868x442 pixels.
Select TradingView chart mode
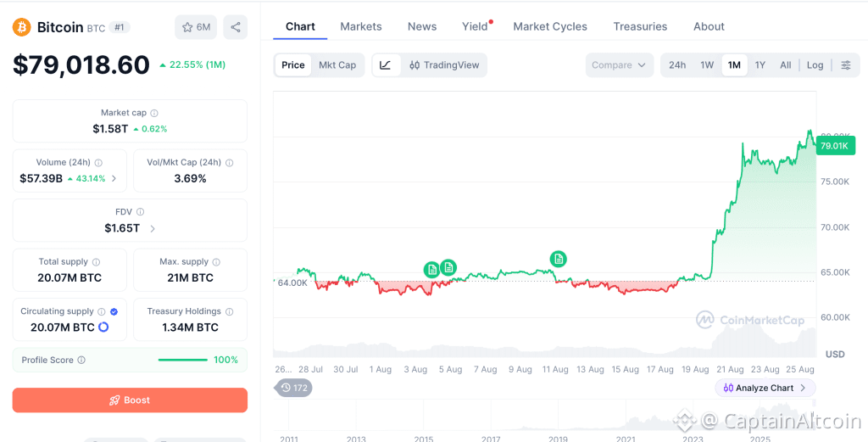click(x=444, y=65)
